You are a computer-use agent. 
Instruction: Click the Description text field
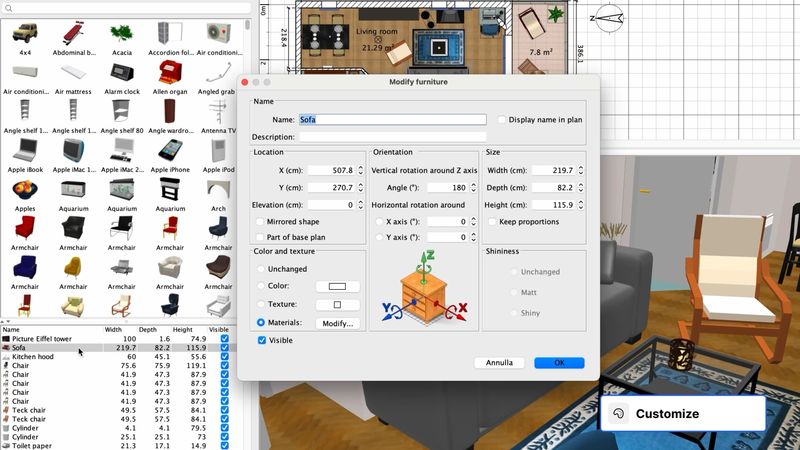pos(392,137)
